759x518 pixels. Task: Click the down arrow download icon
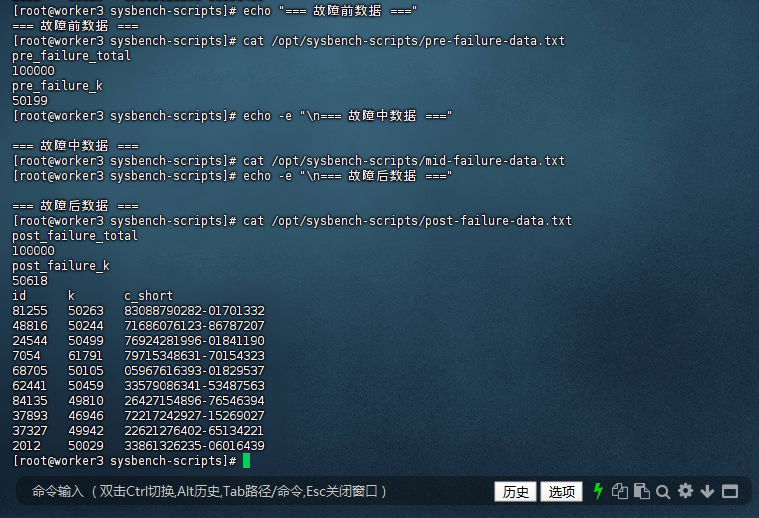[x=707, y=491]
